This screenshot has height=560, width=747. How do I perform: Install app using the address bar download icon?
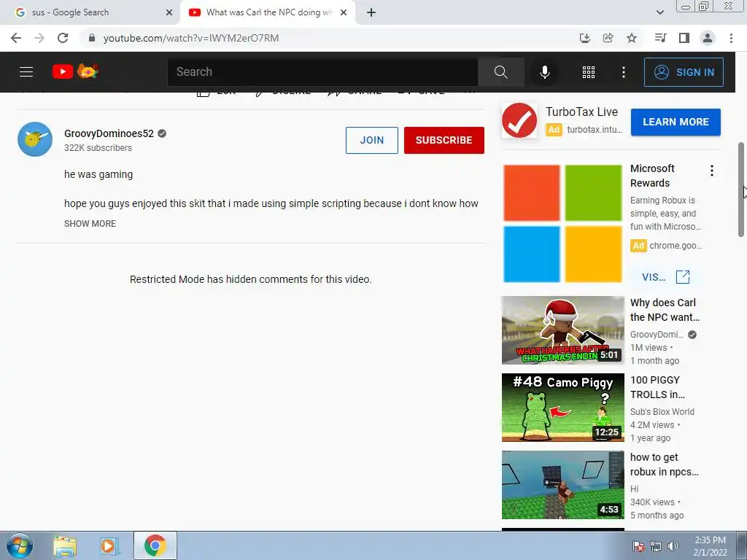coord(585,38)
